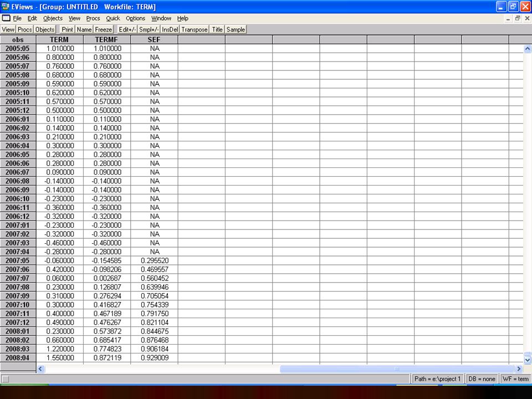Screen dimensions: 532x399
Task: Select row header 2007:05
Action: 18,260
